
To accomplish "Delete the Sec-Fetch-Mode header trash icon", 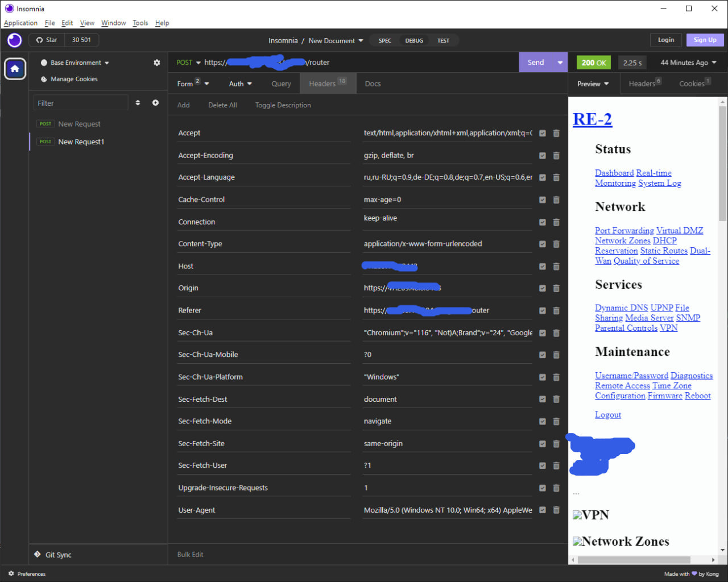I will point(556,421).
